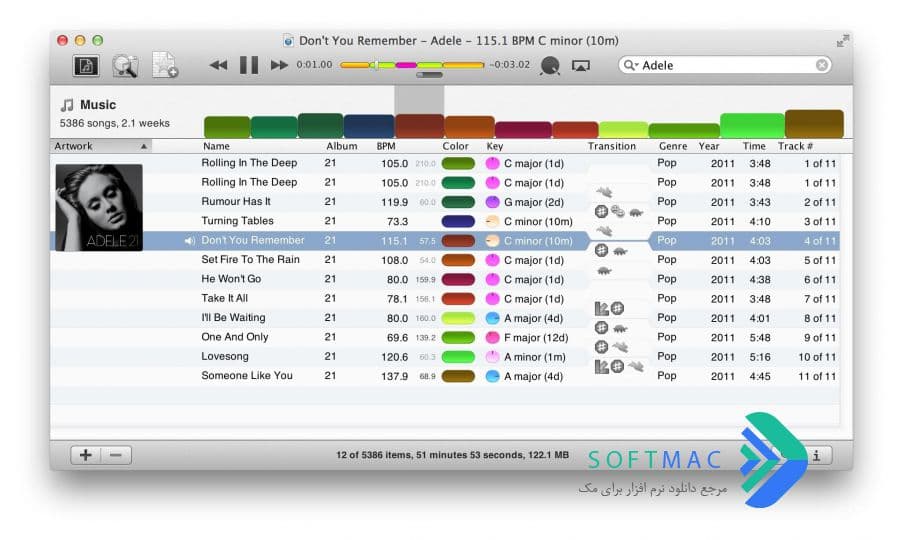Click the transition icons in Turning Tables row
903x540 pixels.
619,212
